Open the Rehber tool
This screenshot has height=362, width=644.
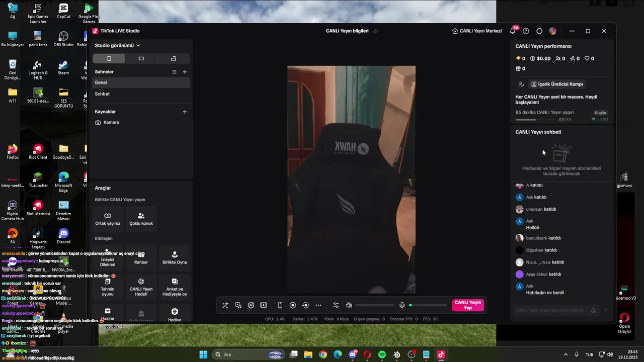click(141, 258)
